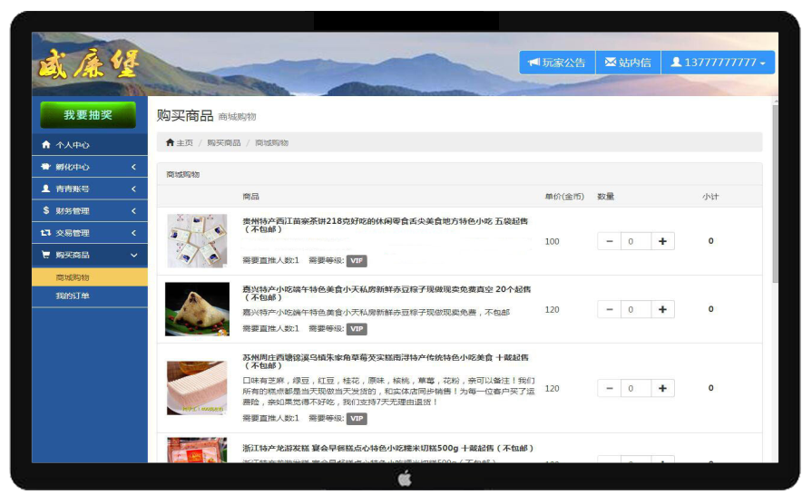
Task: Click quantity field for 贵州特产西江苗寨茶饼
Action: point(636,241)
